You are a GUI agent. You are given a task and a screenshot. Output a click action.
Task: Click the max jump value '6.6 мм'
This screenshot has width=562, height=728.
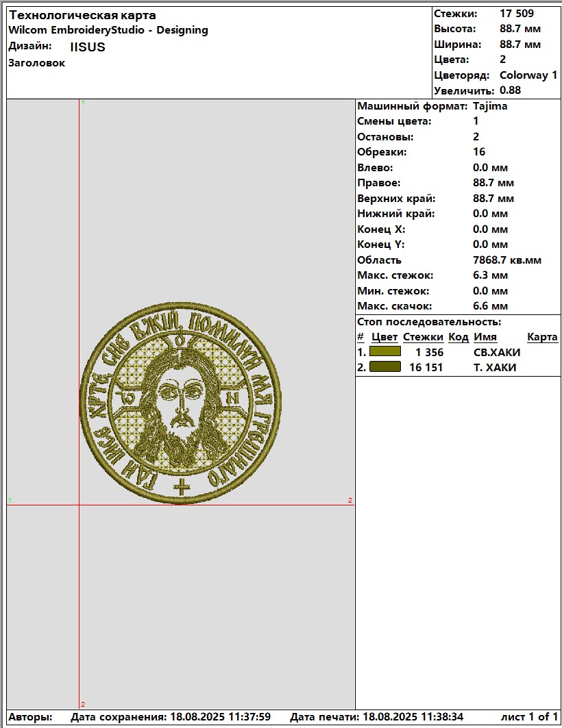[x=491, y=306]
